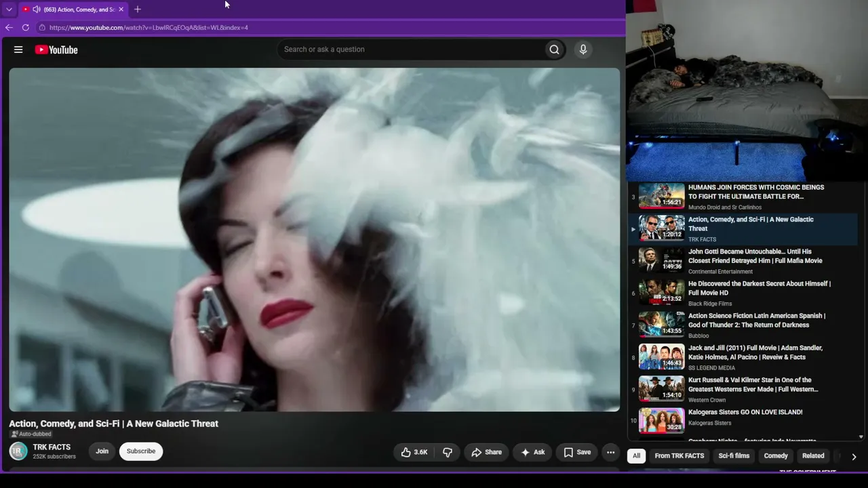Open a new browser tab

138,9
